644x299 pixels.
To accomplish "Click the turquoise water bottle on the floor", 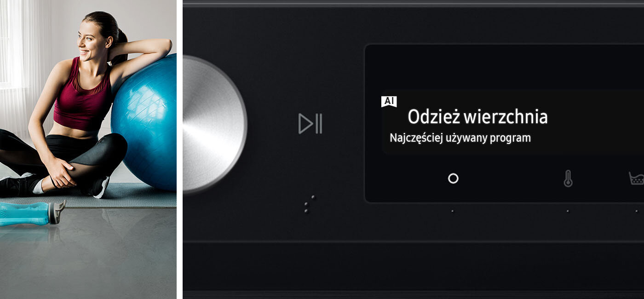I will click(x=30, y=213).
